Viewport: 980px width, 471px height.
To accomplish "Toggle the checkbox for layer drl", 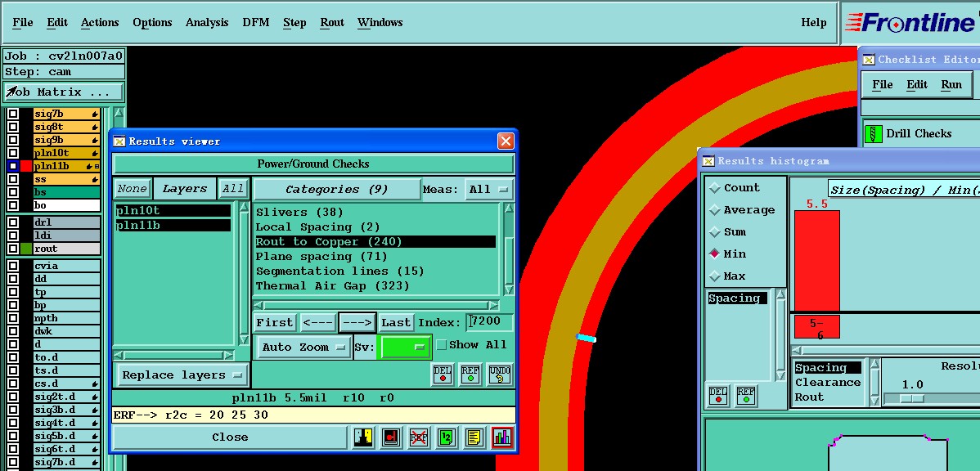I will [x=12, y=222].
